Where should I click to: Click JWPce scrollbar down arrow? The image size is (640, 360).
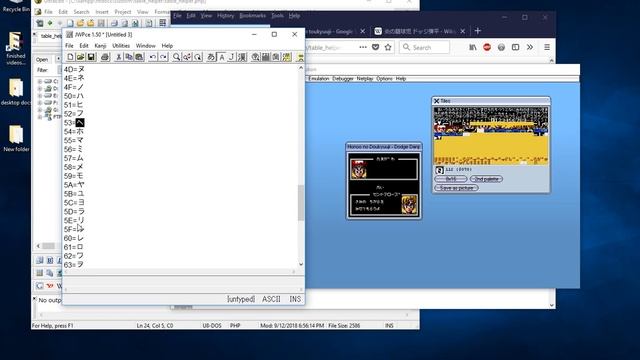tap(301, 264)
